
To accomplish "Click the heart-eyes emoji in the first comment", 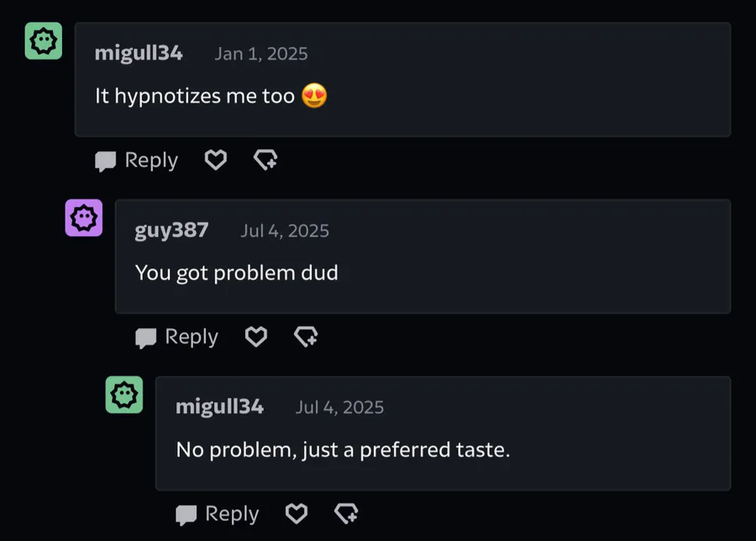I will [x=314, y=96].
